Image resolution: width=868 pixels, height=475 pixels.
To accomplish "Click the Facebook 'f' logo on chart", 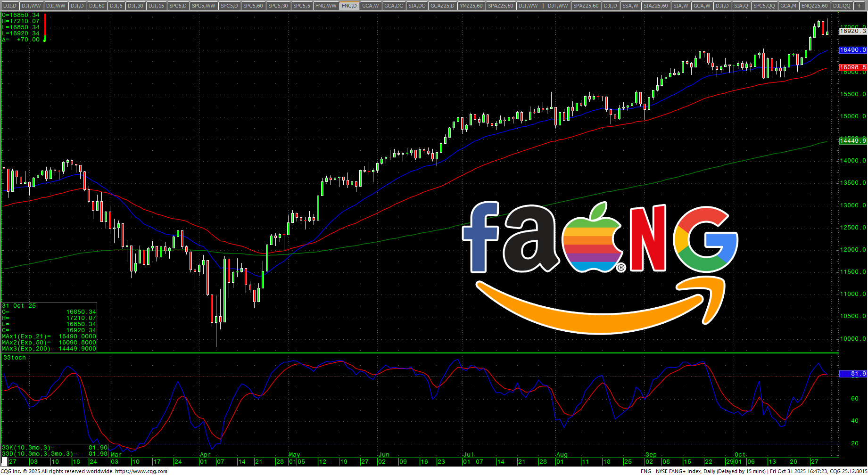I will click(482, 237).
